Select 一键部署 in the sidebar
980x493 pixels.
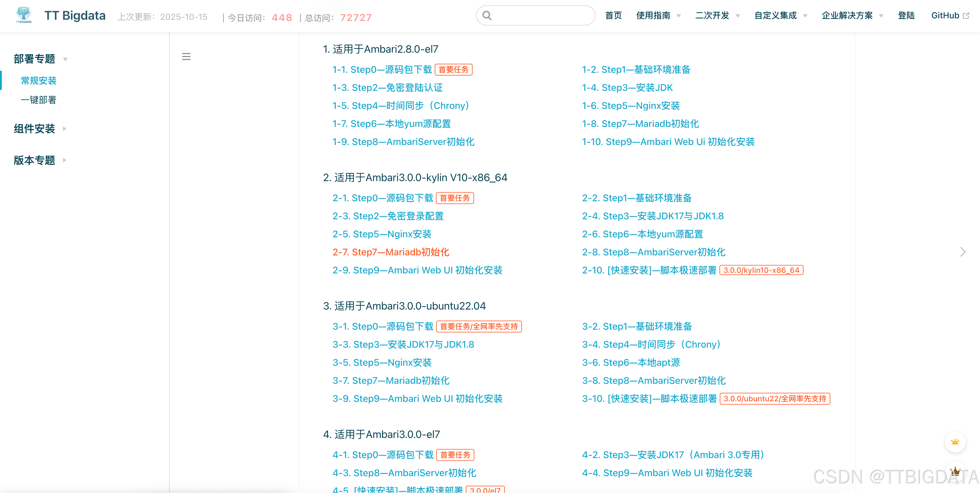(x=38, y=100)
